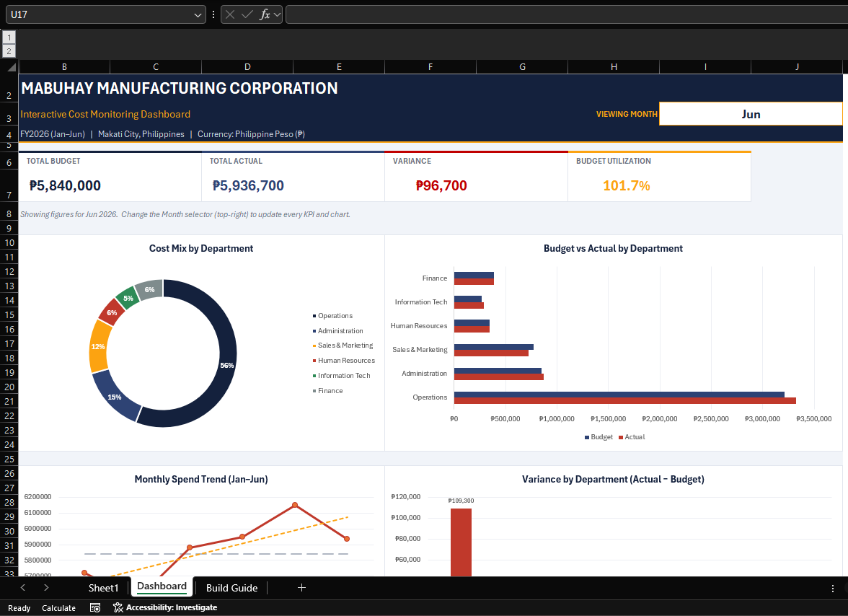
Task: Click the Select All corner triangle
Action: pos(12,67)
